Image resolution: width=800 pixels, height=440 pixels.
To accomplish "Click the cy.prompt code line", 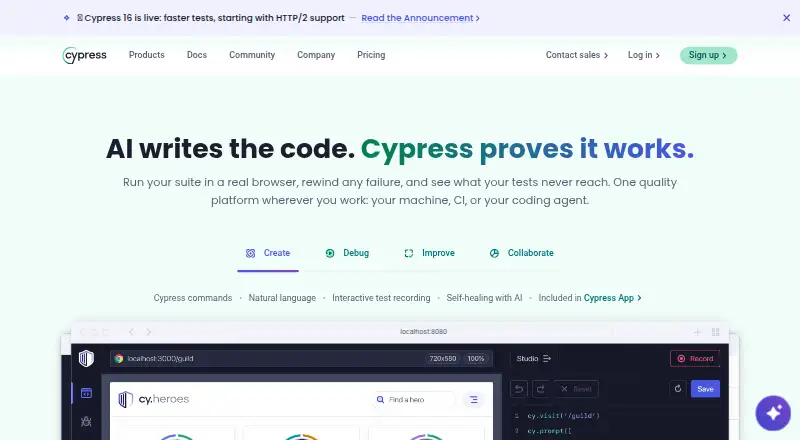I will click(x=549, y=431).
